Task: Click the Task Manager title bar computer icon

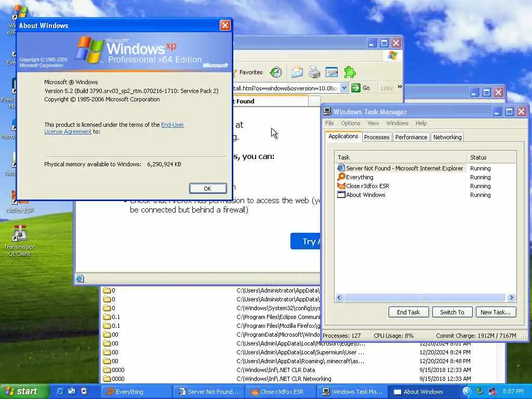Action: pos(327,112)
